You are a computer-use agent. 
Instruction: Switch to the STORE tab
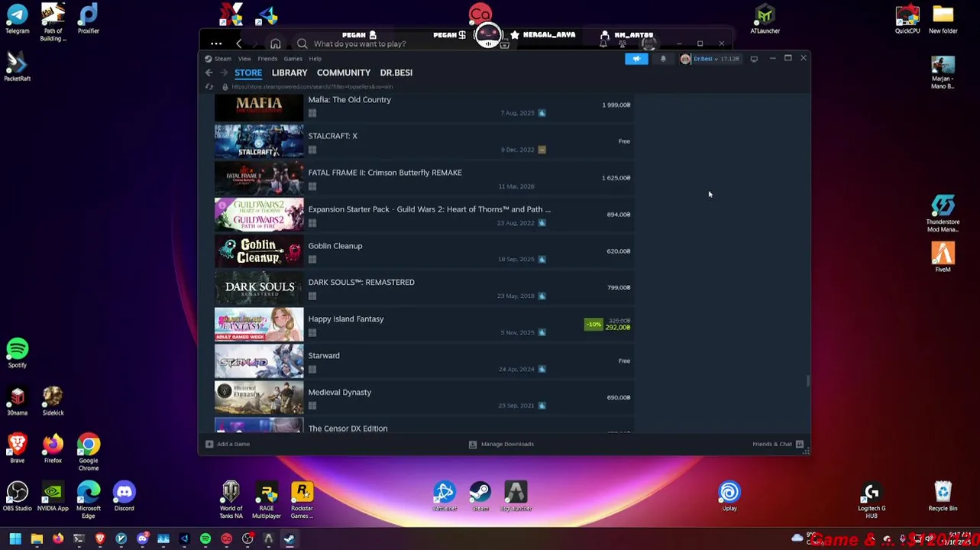tap(248, 73)
